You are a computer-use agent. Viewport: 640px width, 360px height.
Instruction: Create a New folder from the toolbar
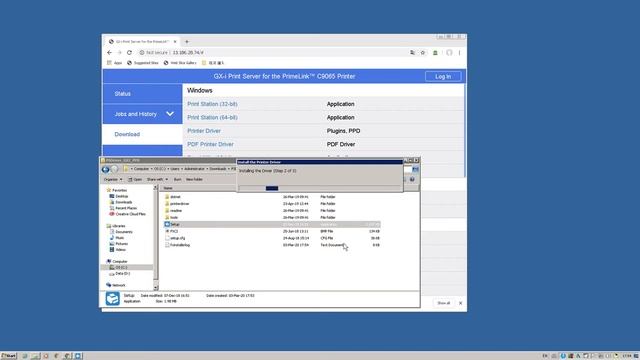[194, 180]
